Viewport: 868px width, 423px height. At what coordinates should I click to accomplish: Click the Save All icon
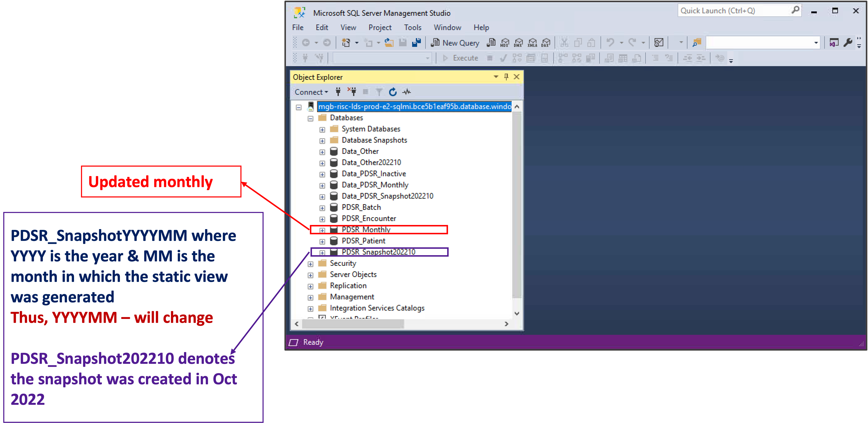[416, 43]
